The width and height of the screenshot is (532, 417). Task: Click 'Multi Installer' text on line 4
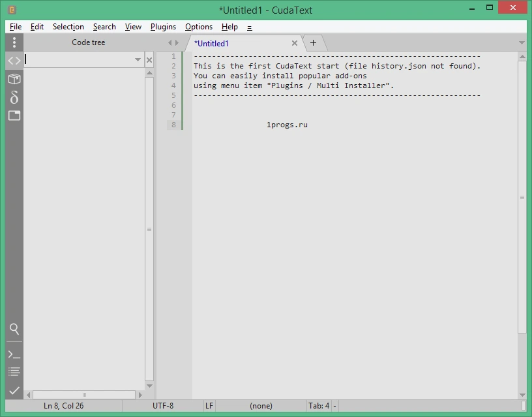351,85
